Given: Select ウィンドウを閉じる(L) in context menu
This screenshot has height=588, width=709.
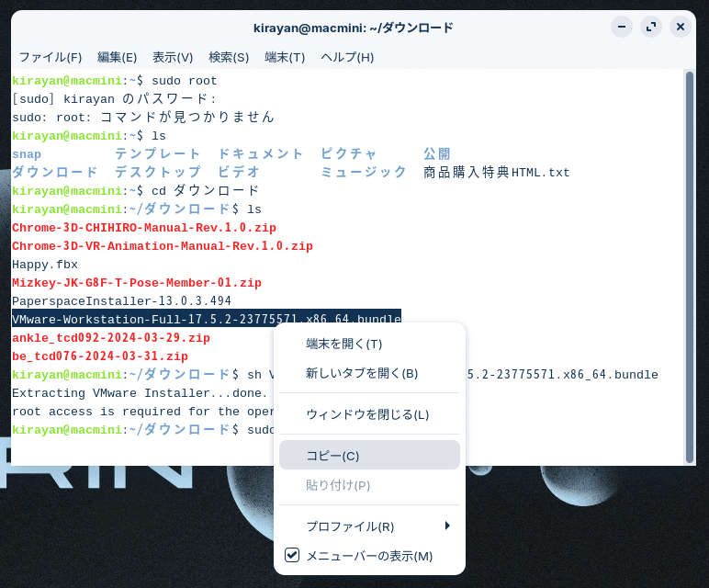Looking at the screenshot, I should 369,414.
